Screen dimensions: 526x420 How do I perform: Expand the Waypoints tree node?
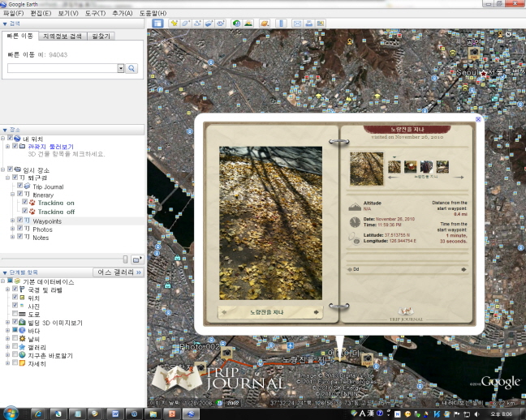12,221
